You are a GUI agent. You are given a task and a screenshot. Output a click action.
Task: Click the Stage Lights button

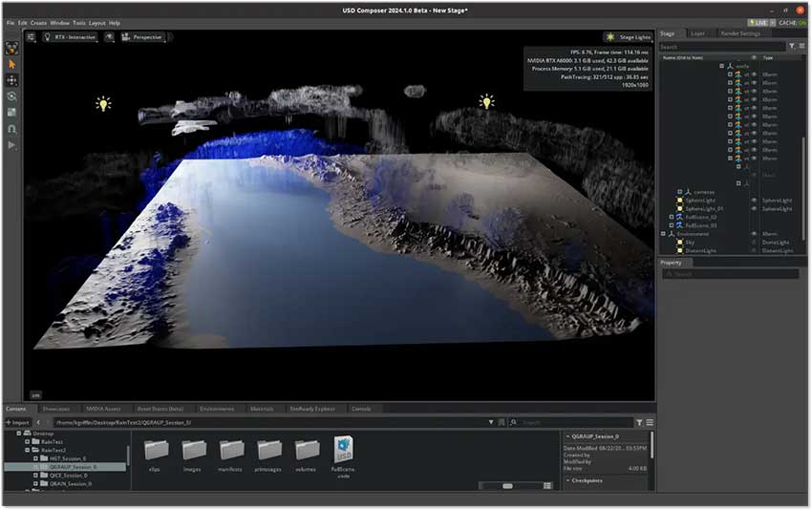click(628, 37)
